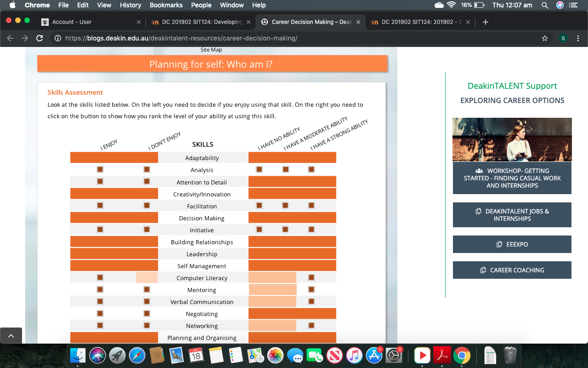Open Spotlight search in menu bar
Image resolution: width=588 pixels, height=368 pixels.
click(x=545, y=5)
